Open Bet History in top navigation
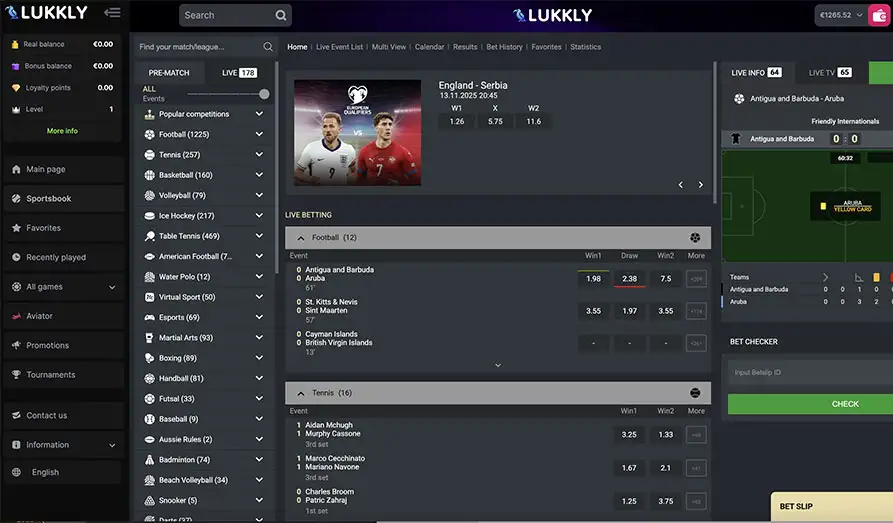 (504, 47)
